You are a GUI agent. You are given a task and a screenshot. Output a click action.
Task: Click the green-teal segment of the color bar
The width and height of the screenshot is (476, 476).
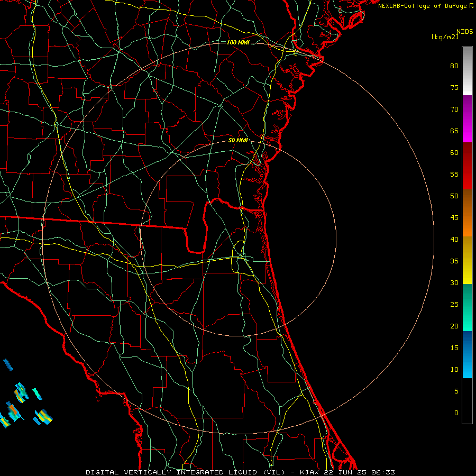(x=467, y=307)
